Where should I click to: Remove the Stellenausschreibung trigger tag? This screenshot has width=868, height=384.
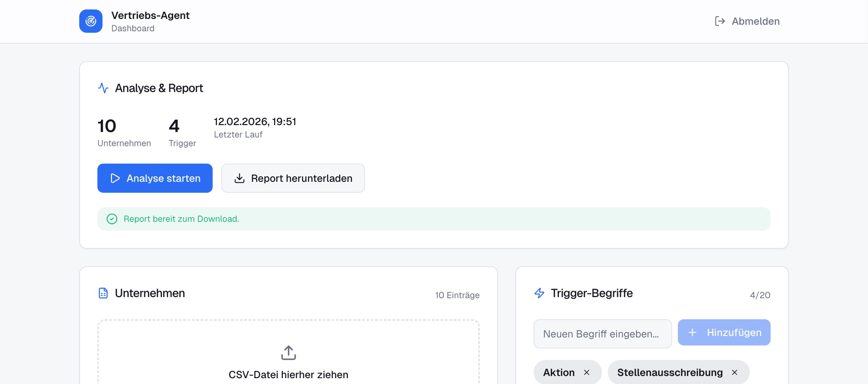pyautogui.click(x=734, y=372)
